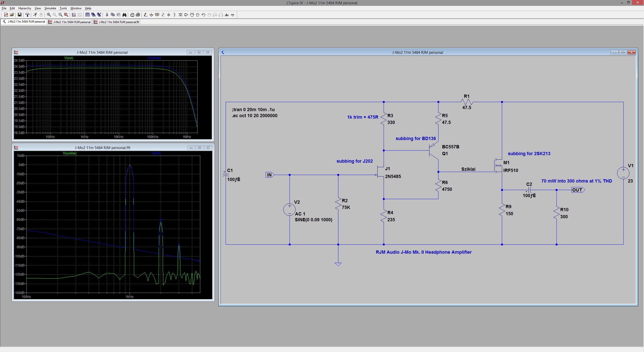Open the Control Panel hammer icon

pos(27,15)
